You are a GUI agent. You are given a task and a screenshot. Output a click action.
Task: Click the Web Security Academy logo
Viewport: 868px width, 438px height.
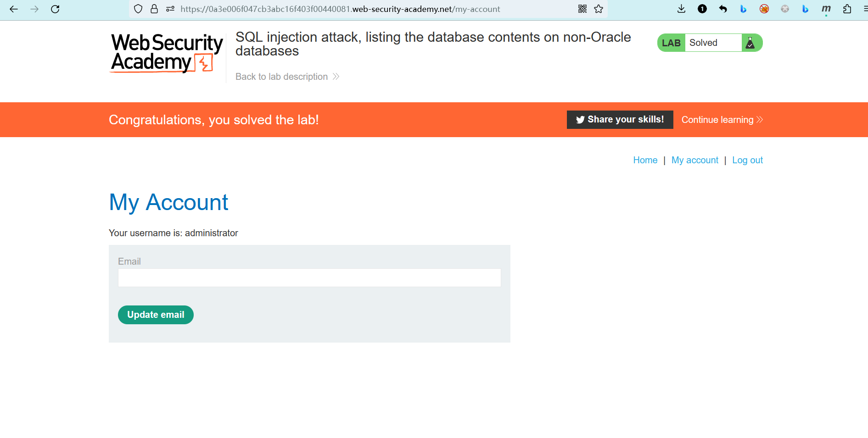click(x=167, y=53)
